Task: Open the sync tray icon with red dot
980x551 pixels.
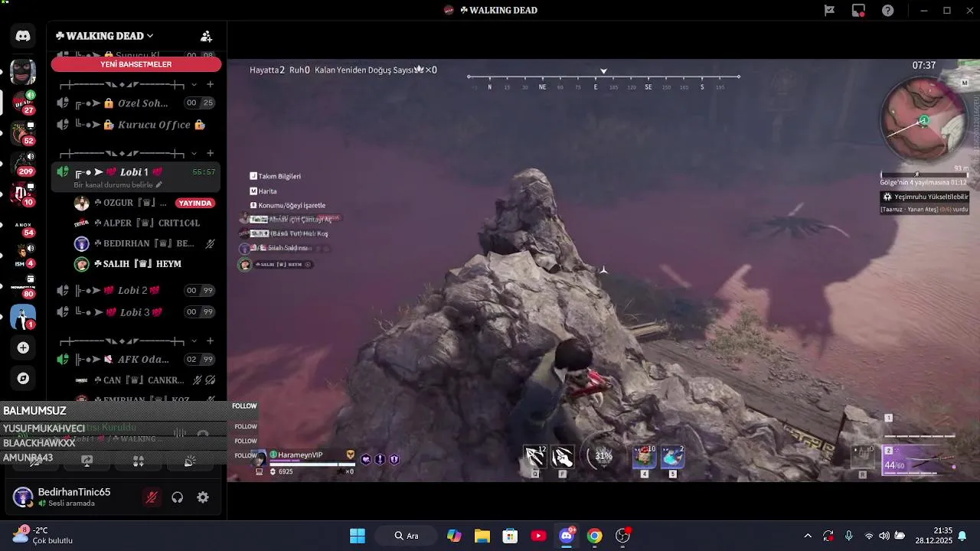Action: click(828, 536)
